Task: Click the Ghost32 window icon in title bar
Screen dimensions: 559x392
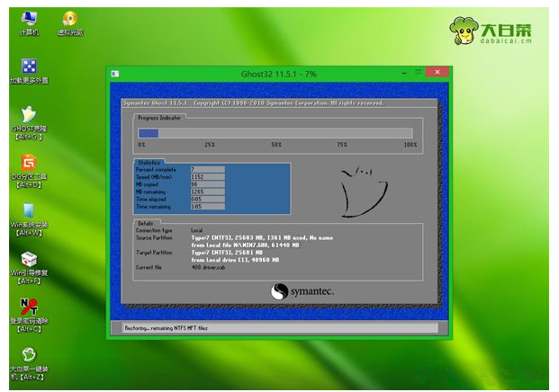Action: click(x=114, y=71)
